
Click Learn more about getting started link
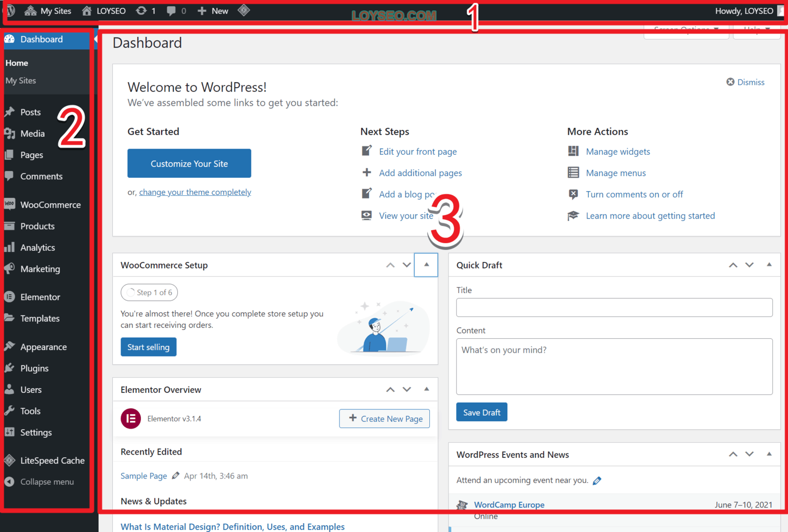coord(650,216)
